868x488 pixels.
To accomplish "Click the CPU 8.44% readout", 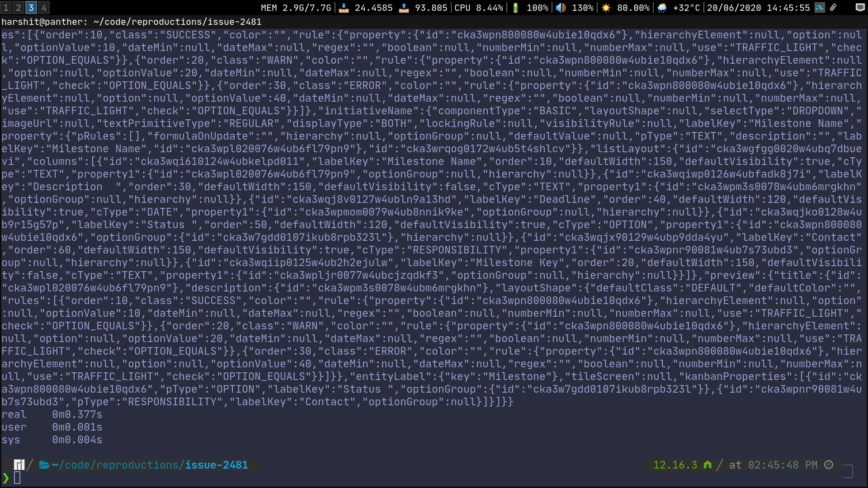I will pyautogui.click(x=478, y=7).
